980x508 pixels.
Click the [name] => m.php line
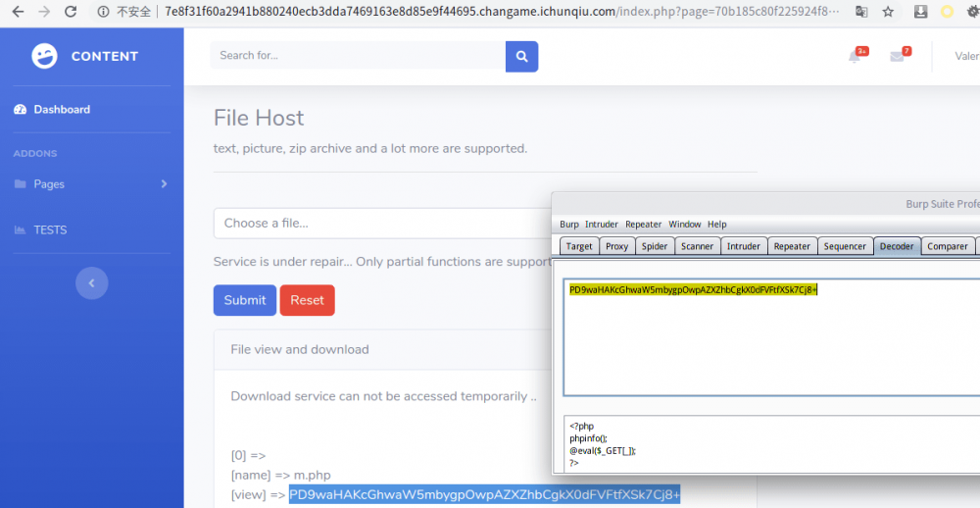281,476
